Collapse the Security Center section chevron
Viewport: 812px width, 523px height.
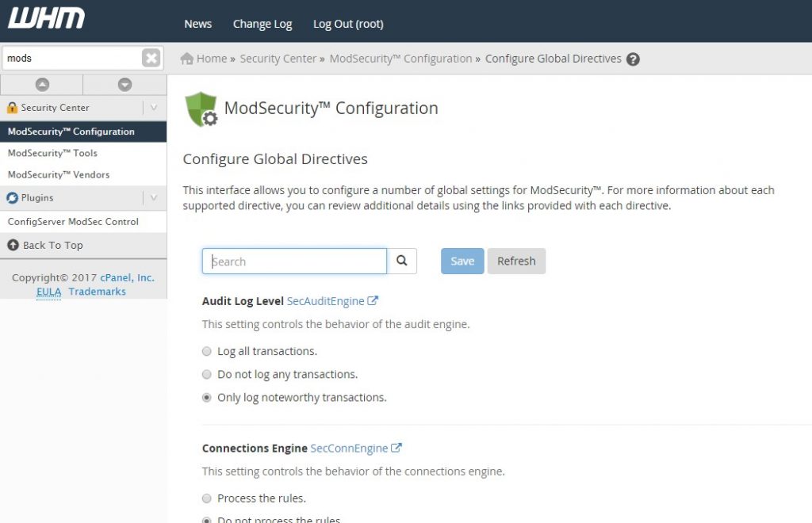tap(154, 108)
